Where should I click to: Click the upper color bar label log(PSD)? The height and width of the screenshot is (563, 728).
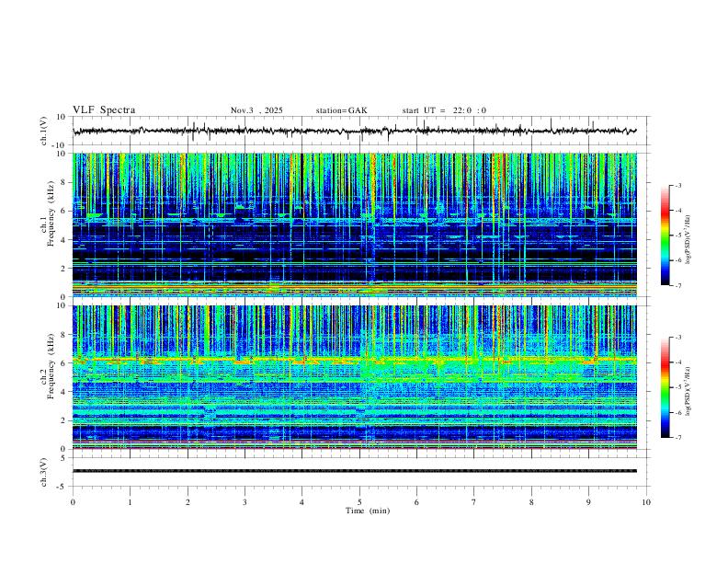point(688,240)
